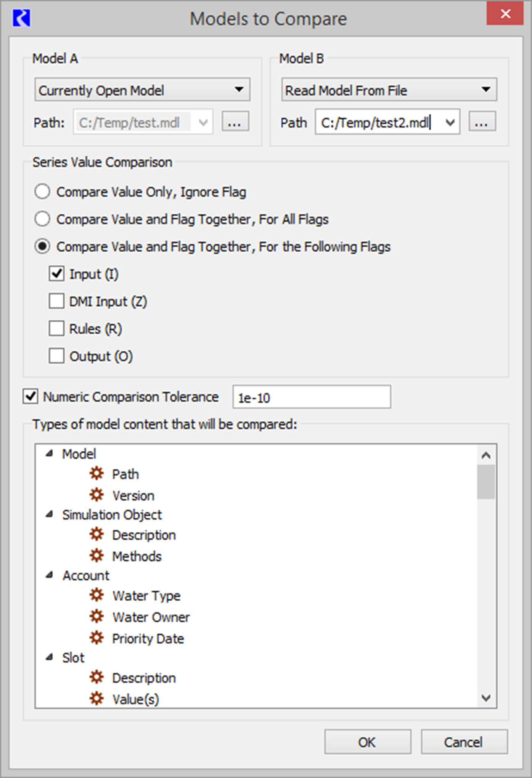Click the tolerance value field showing 1e-10

tap(312, 397)
